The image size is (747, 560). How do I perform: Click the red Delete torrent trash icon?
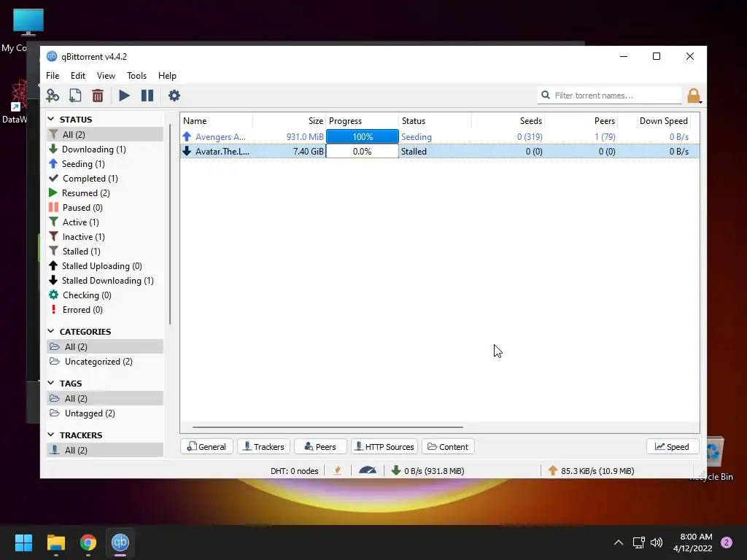coord(98,96)
